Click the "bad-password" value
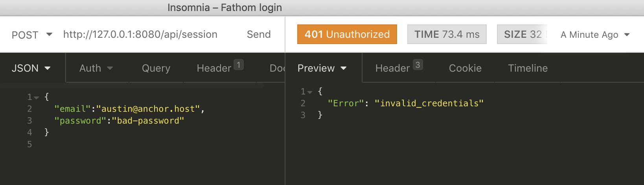 click(x=148, y=120)
